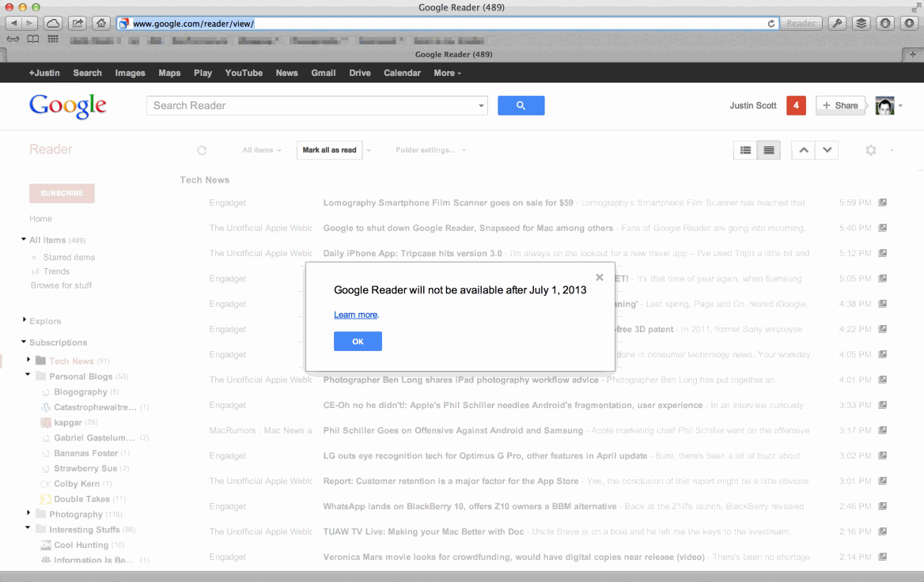The width and height of the screenshot is (924, 582).
Task: Open Justin Scott's profile photo menu
Action: [884, 105]
